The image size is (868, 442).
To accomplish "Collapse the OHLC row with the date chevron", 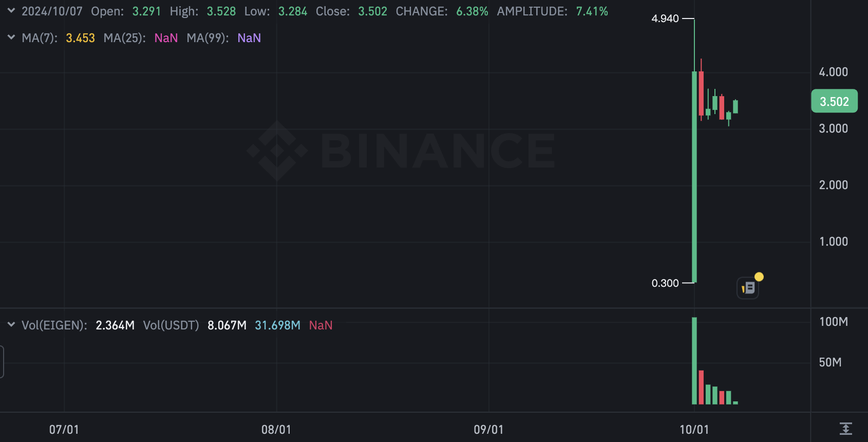I will click(x=11, y=11).
